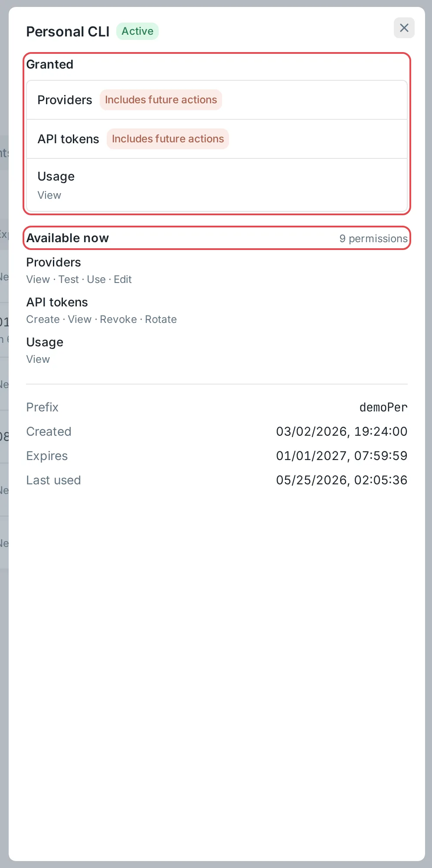432x868 pixels.
Task: Open the Providers row under Granted
Action: [217, 100]
